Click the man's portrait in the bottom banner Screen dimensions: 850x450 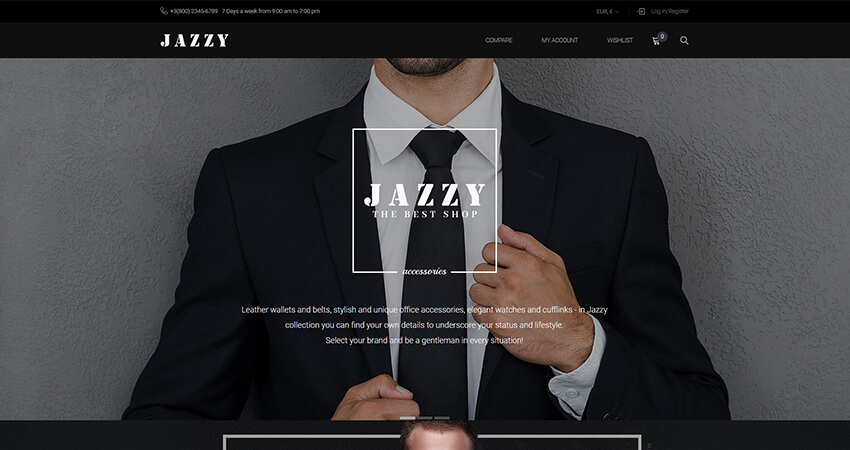439,435
